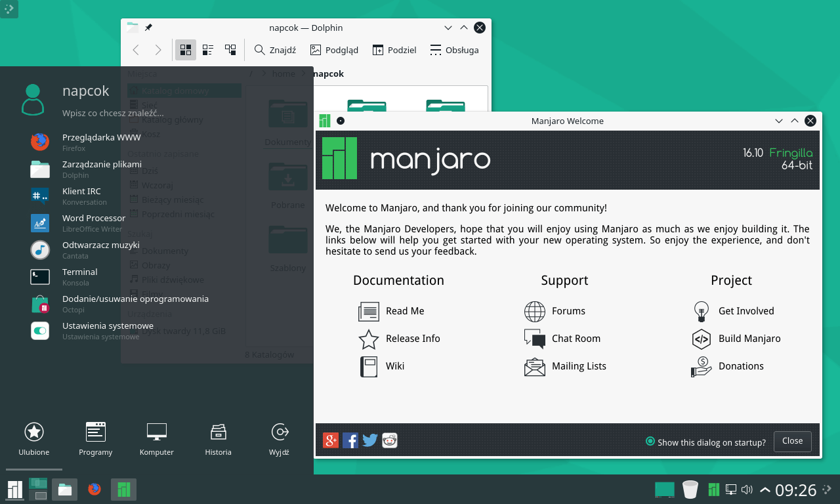Switch Dolphin to icons view mode
The width and height of the screenshot is (840, 504).
(186, 50)
